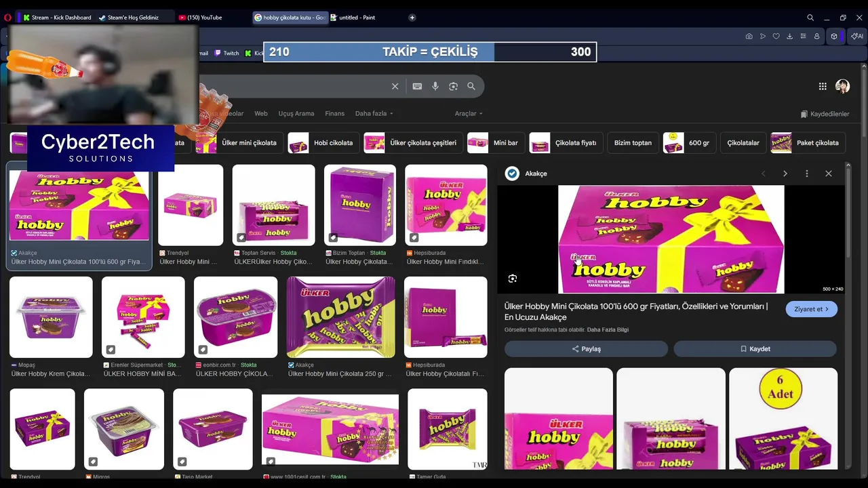Image resolution: width=868 pixels, height=488 pixels.
Task: Open Opera easy setup sliders icon
Action: pyautogui.click(x=803, y=36)
